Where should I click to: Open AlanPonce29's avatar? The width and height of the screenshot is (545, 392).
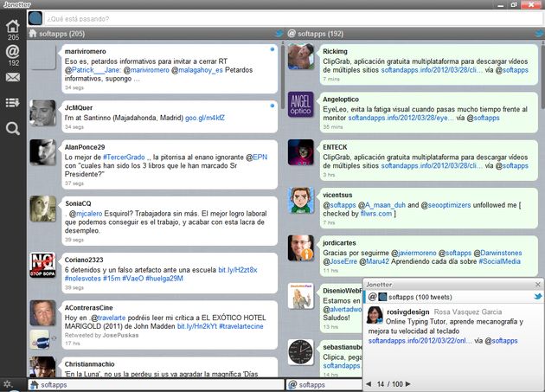(42, 152)
